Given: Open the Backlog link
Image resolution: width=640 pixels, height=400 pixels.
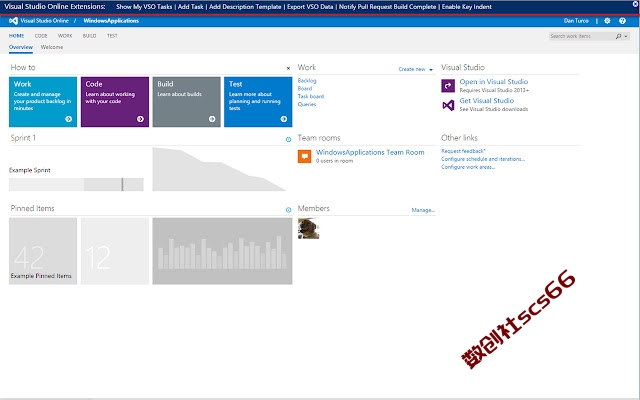Looking at the screenshot, I should click(x=307, y=81).
